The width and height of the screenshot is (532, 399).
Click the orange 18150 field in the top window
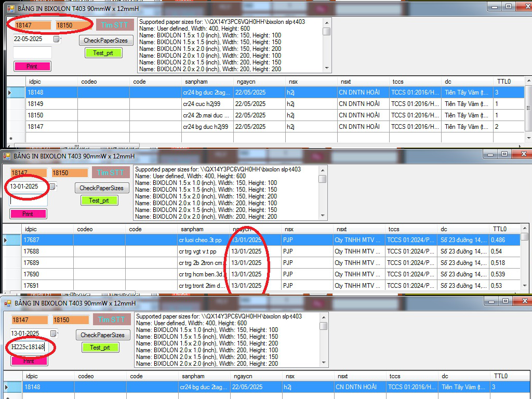[72, 25]
